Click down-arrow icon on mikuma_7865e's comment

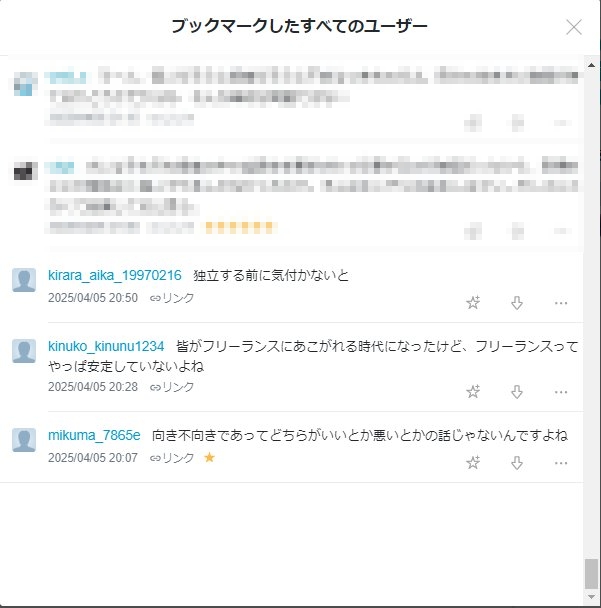click(x=517, y=463)
